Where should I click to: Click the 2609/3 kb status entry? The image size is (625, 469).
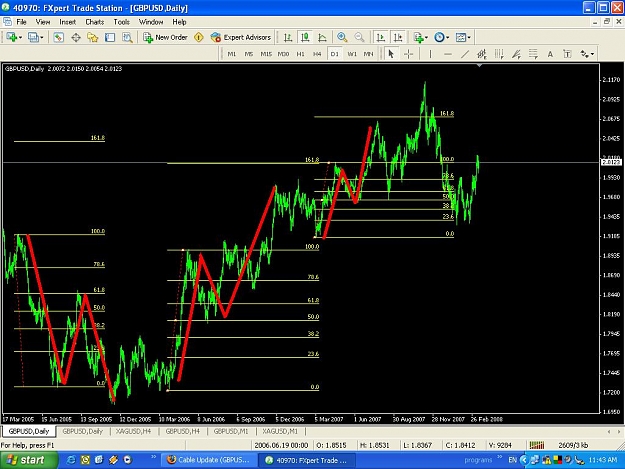[x=573, y=445]
